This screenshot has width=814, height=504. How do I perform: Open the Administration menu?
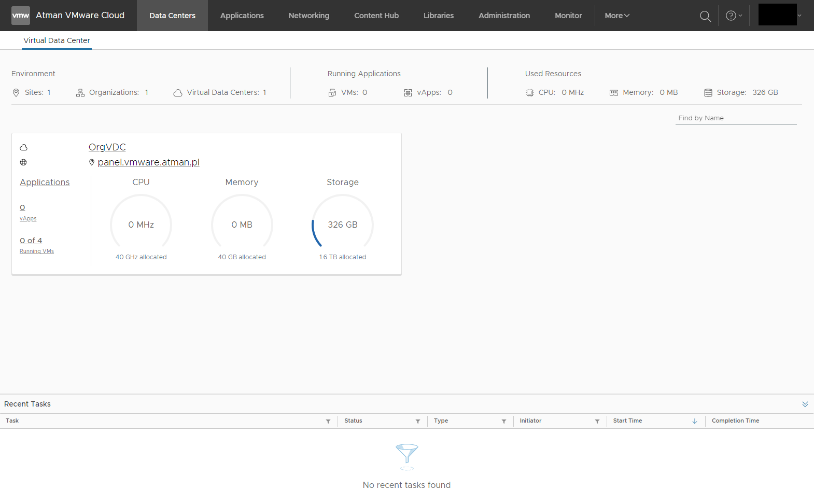(504, 16)
